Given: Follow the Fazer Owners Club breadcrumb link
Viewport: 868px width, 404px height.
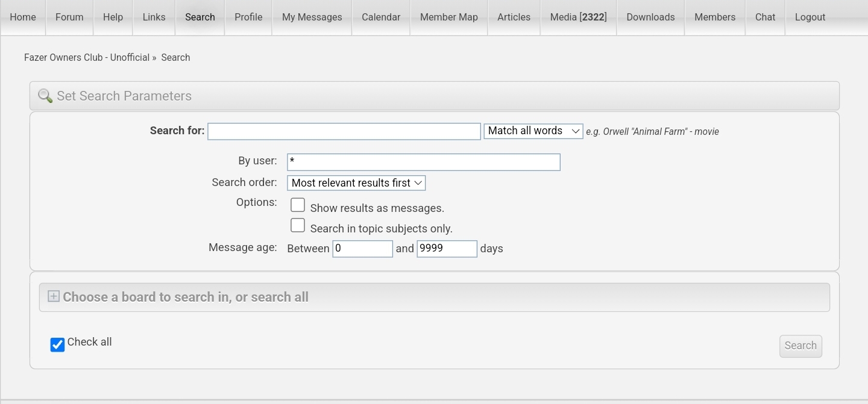Looking at the screenshot, I should [87, 58].
